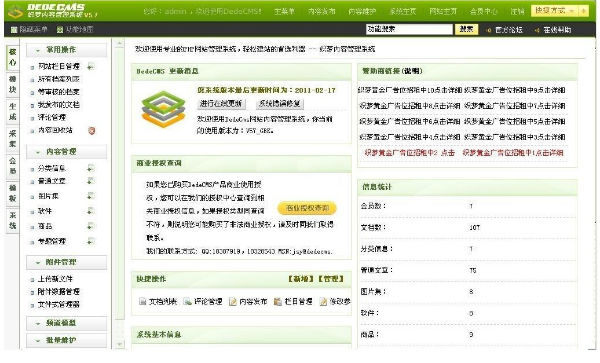Open 所有档案列表 in the sidebar
This screenshot has height=363, width=600.
tap(59, 79)
